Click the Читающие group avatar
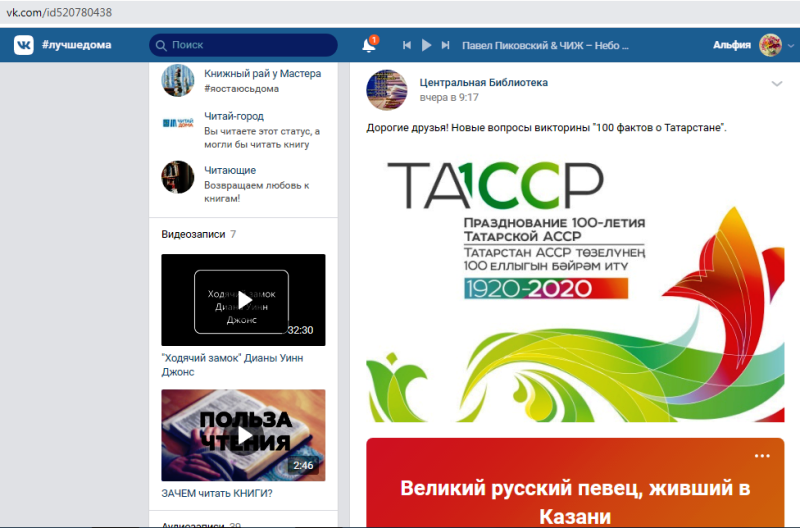The image size is (800, 528). (x=177, y=177)
